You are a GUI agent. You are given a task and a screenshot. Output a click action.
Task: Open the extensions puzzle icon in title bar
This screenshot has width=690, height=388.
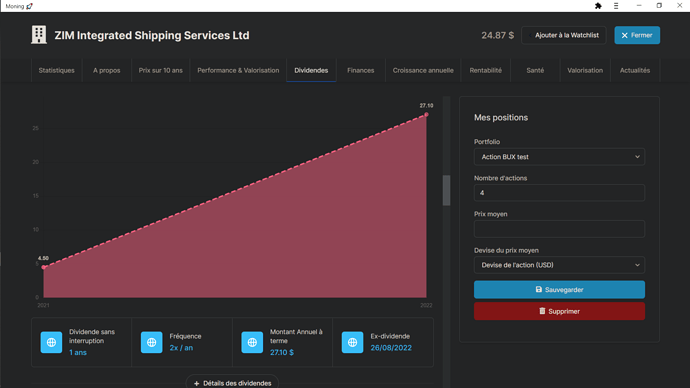(598, 6)
